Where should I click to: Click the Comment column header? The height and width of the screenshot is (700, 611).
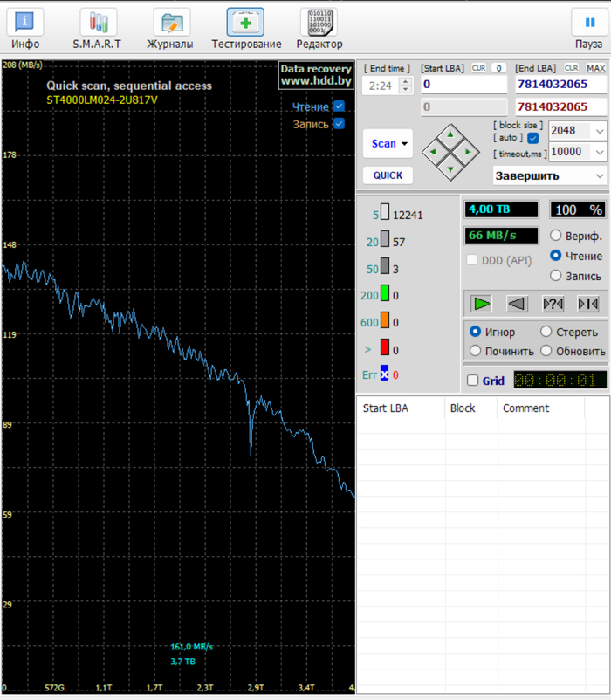541,408
